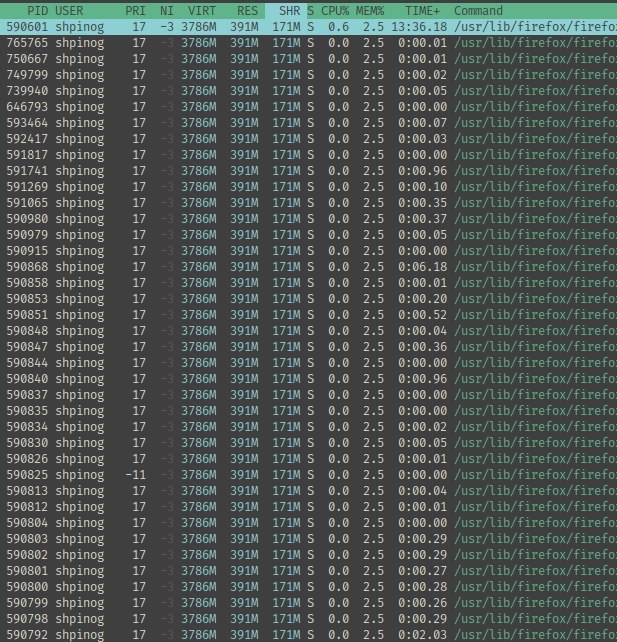The height and width of the screenshot is (642, 617).
Task: Click the 13:36.18 time value
Action: point(419,27)
